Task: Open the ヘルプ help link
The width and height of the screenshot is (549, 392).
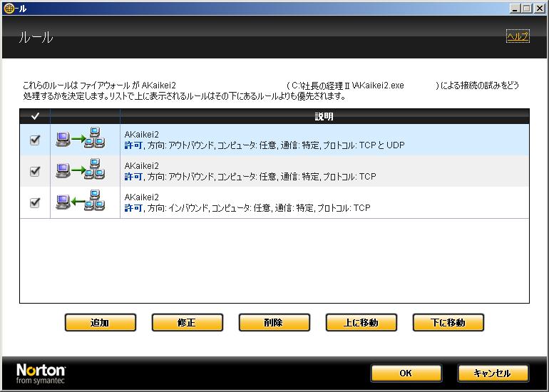Action: click(517, 36)
